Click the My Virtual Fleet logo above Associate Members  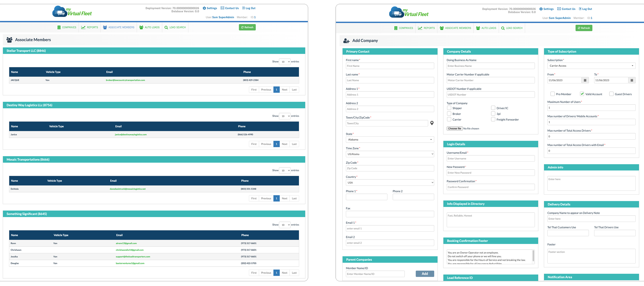tap(72, 12)
